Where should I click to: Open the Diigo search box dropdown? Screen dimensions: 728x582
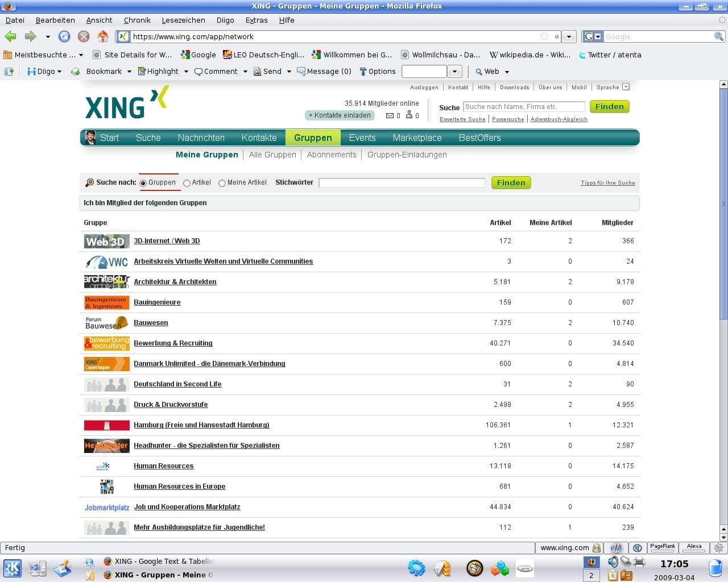tap(454, 72)
